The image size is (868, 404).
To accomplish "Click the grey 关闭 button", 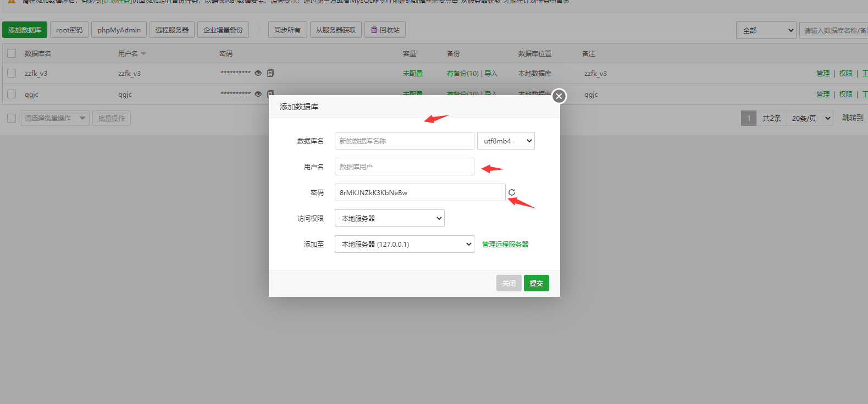I will [509, 283].
